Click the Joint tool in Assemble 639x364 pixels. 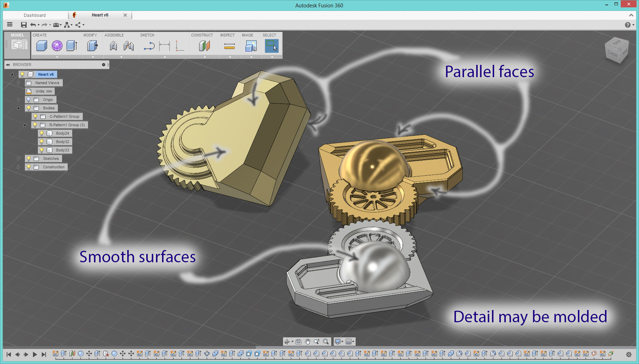(x=113, y=46)
